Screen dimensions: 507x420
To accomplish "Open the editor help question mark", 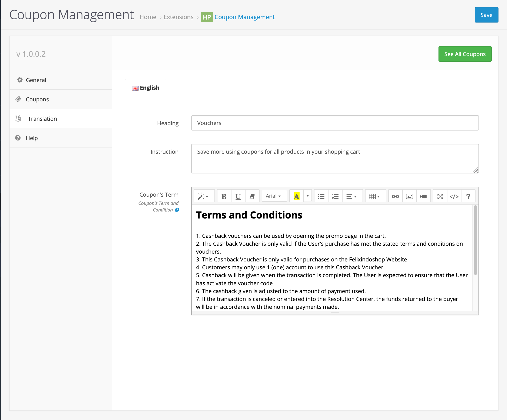I will tap(468, 196).
